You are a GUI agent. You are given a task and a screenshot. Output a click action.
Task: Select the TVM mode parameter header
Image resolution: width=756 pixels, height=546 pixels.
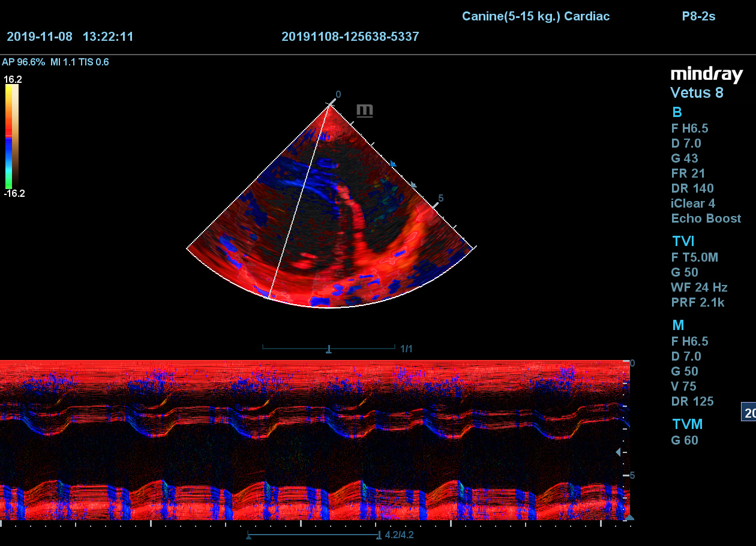coord(687,424)
